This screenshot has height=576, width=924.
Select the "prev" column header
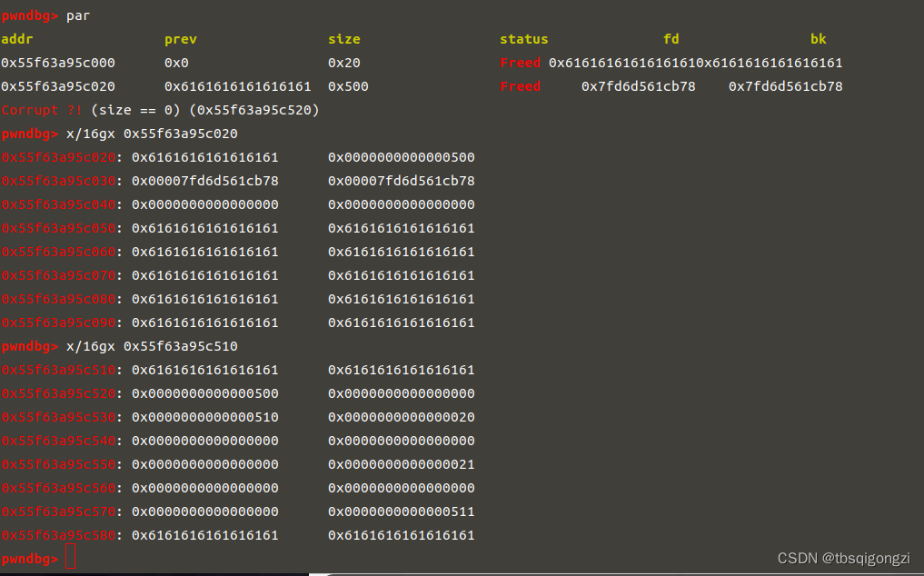180,39
